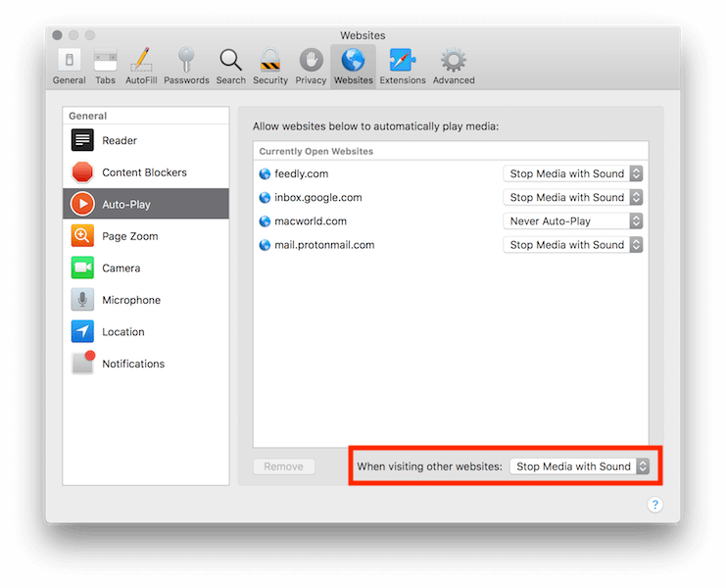Image resolution: width=726 pixels, height=588 pixels.
Task: Click the Location sidebar label
Action: pos(123,332)
